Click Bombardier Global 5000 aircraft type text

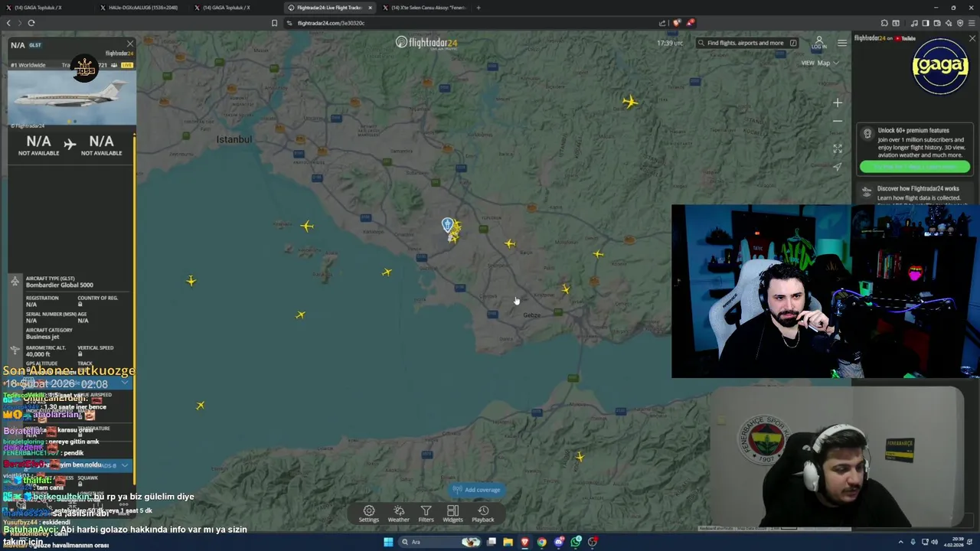coord(60,285)
